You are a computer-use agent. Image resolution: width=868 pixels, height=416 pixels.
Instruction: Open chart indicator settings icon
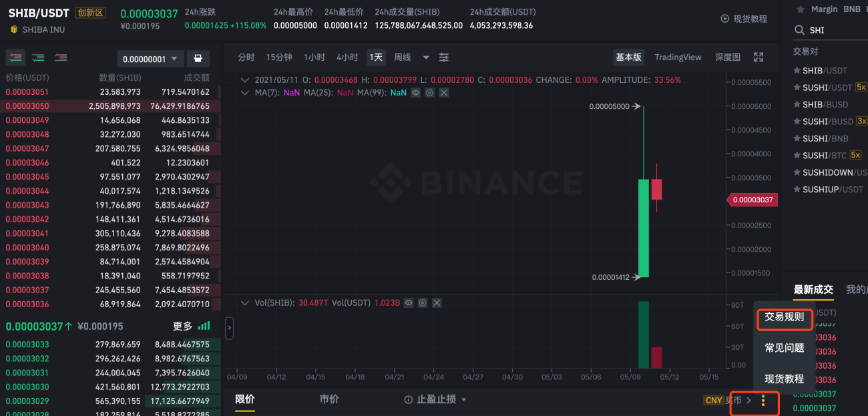pyautogui.click(x=444, y=57)
